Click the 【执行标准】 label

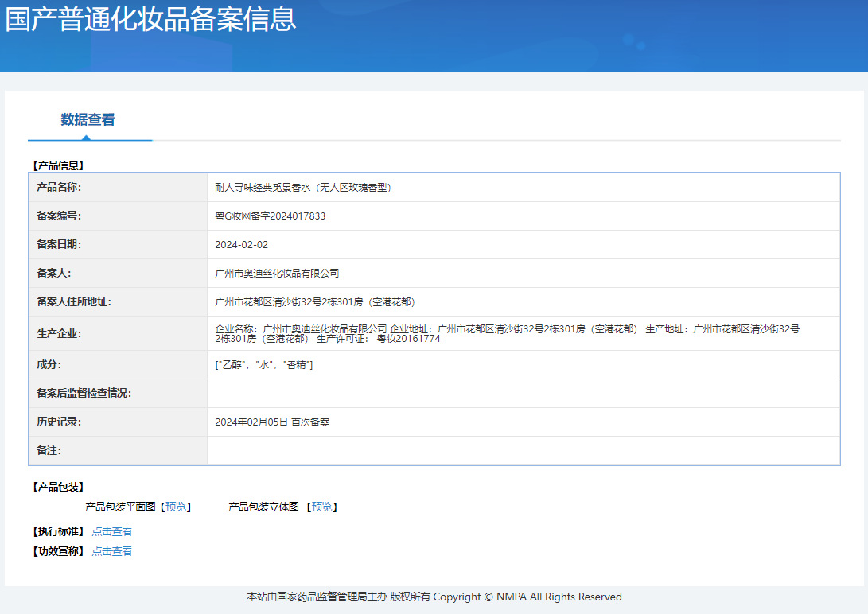click(x=58, y=531)
